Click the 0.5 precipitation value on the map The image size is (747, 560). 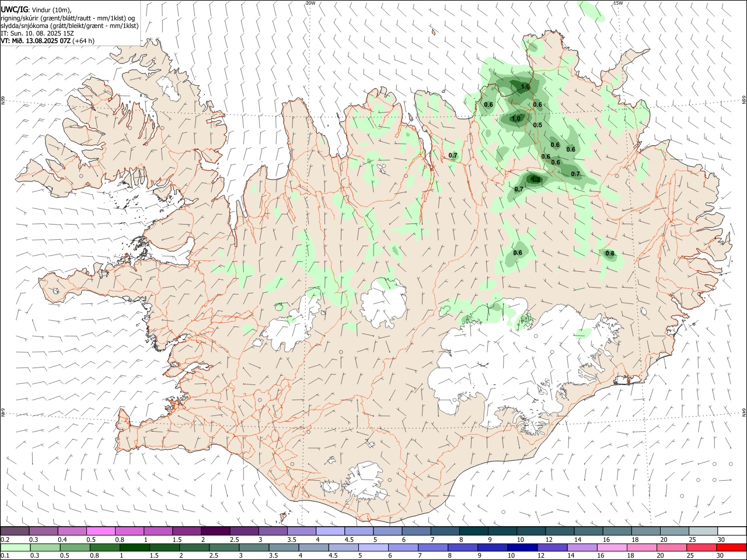click(537, 125)
